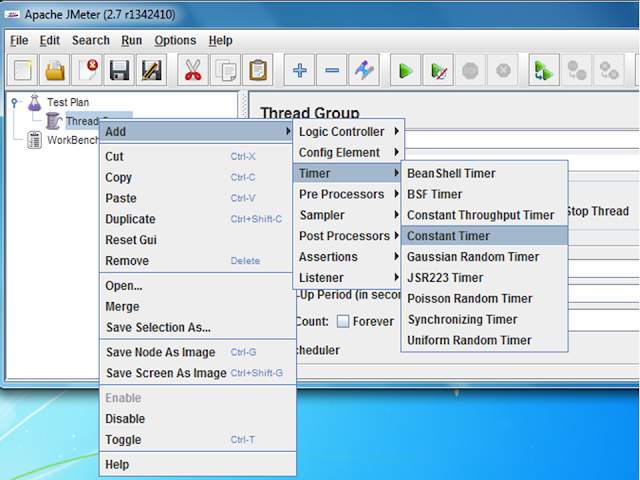Viewport: 640px width, 480px height.
Task: Click the Copy toolbar icon
Action: coord(225,70)
